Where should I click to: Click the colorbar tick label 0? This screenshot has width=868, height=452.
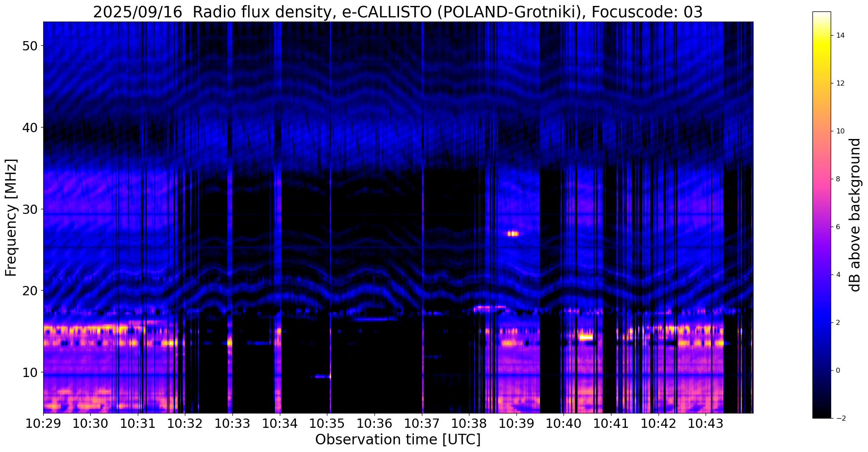pyautogui.click(x=838, y=371)
